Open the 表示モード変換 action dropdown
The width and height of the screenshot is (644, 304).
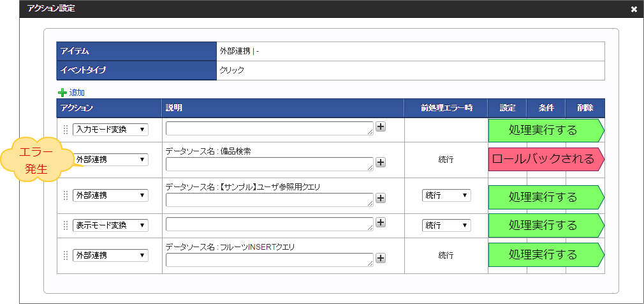pos(110,225)
